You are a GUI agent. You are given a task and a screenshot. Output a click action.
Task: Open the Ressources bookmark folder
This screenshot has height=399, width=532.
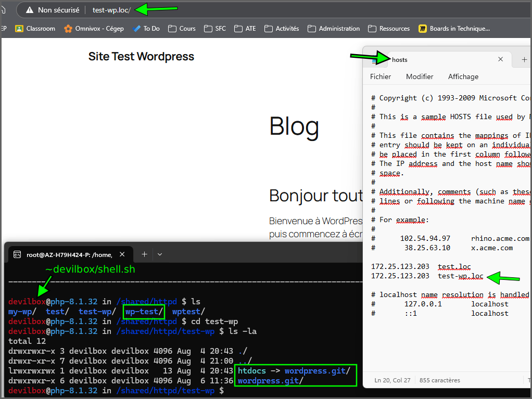[389, 29]
